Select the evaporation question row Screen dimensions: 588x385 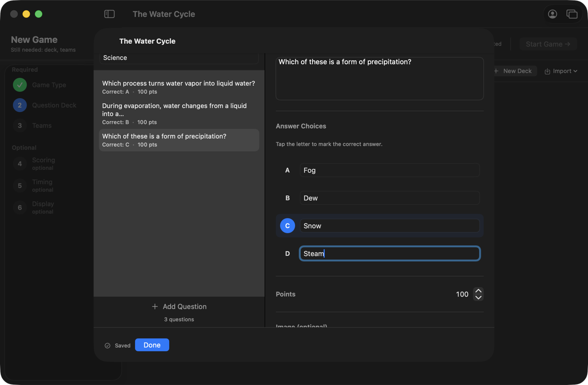tap(179, 114)
